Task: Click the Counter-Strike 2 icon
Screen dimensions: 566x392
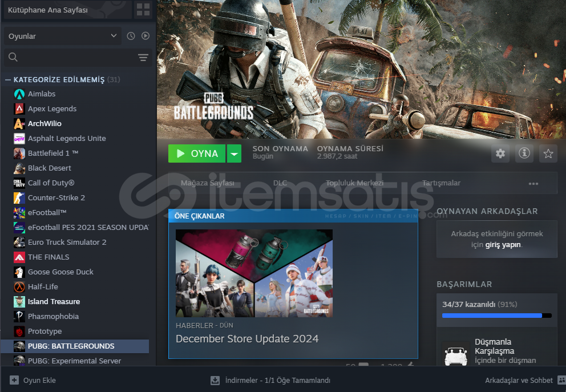Action: (x=19, y=198)
